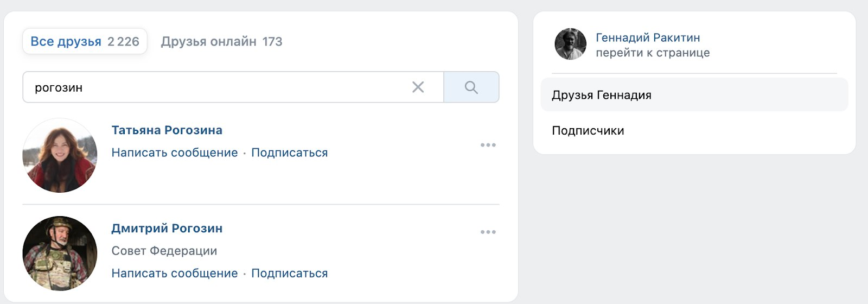This screenshot has width=868, height=304.
Task: Switch to the Друзья онлайн tab
Action: (221, 41)
